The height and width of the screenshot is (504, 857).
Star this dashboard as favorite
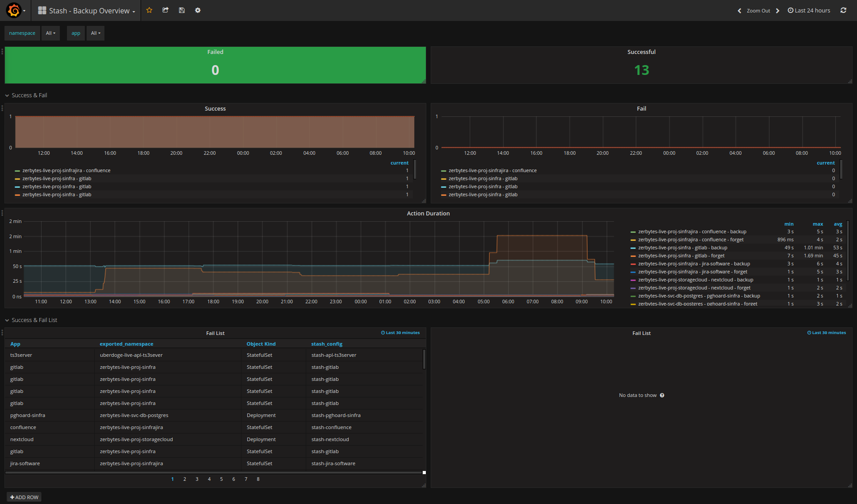pos(150,10)
